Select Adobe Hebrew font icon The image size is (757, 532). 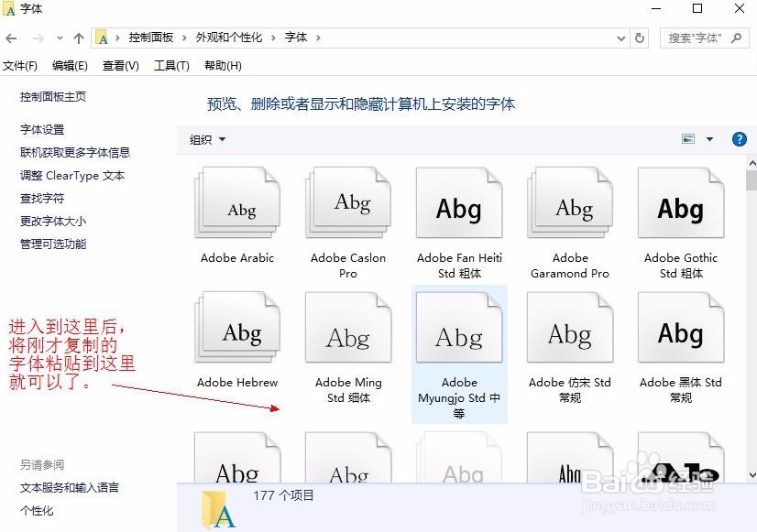coord(237,327)
